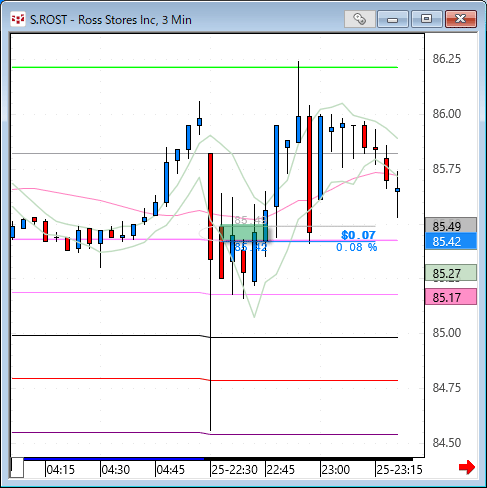
Task: Click the white box at time axis start
Action: point(17,468)
